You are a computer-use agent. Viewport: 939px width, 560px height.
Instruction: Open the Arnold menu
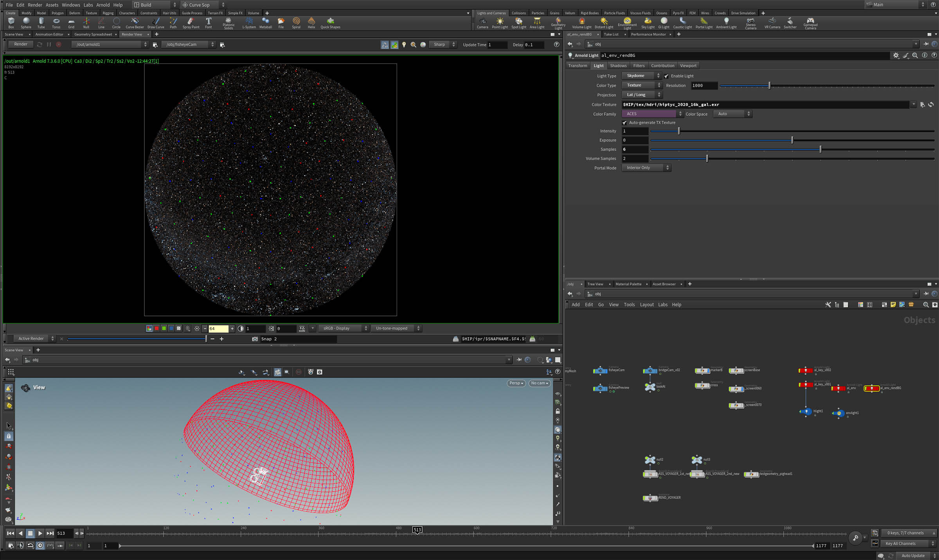103,5
